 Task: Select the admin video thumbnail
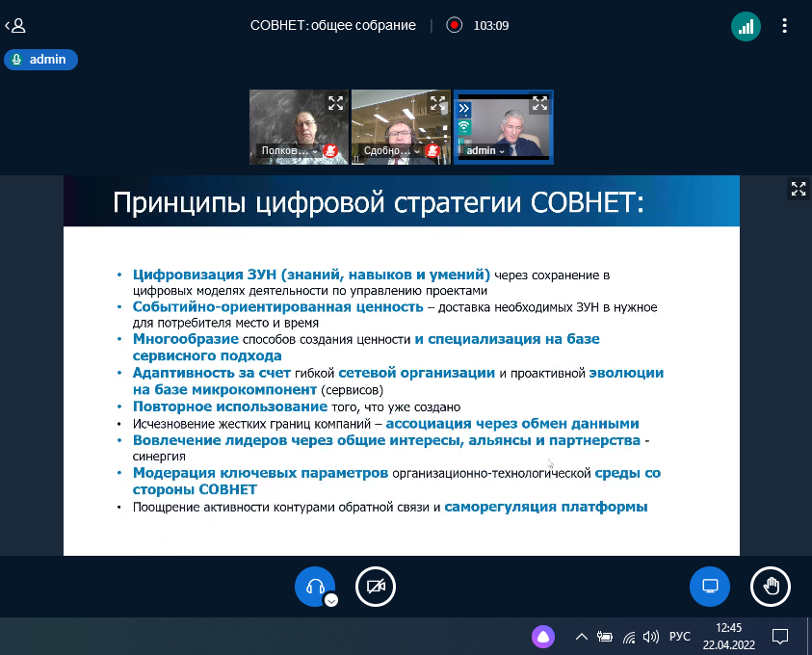[x=504, y=127]
